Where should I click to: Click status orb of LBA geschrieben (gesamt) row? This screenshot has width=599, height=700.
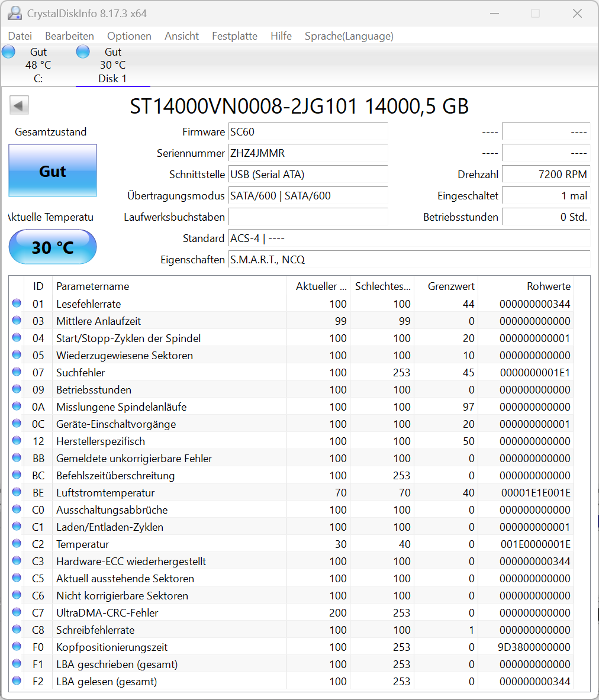point(17,663)
